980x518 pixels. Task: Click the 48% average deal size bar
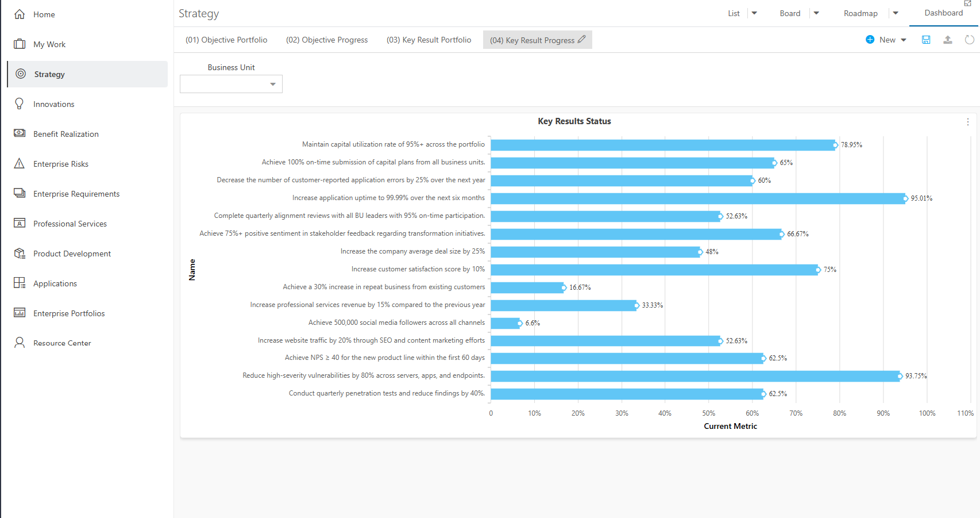[x=596, y=252]
